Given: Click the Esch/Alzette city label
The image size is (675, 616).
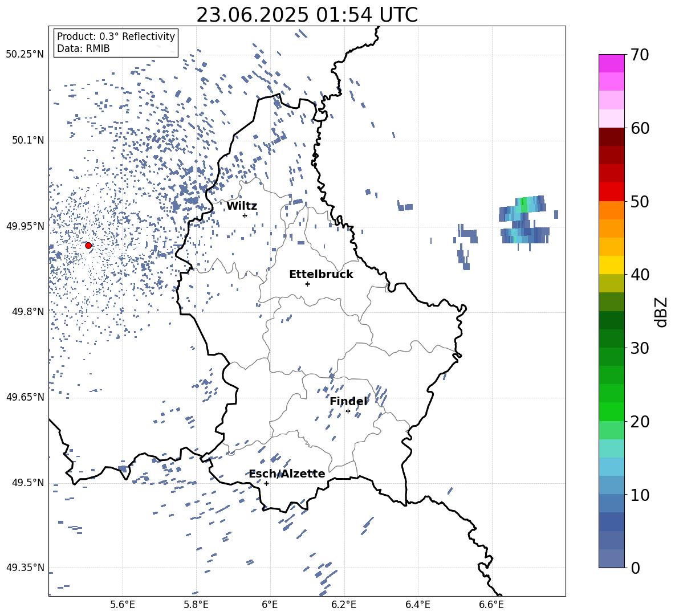Looking at the screenshot, I should 287,474.
